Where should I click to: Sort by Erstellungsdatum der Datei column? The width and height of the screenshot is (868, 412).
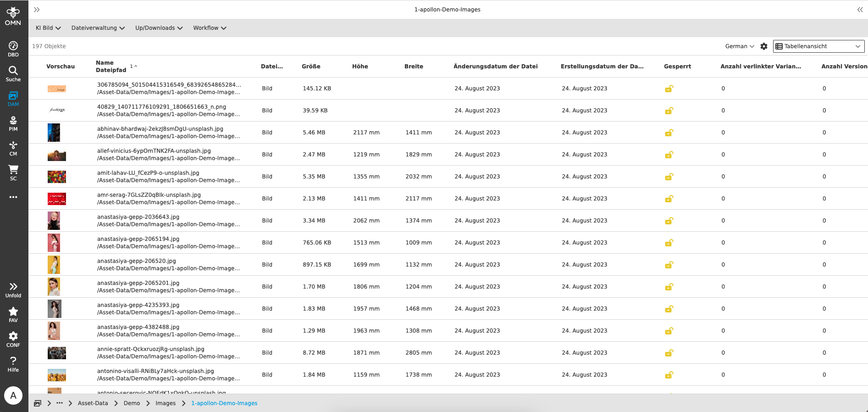coord(602,67)
